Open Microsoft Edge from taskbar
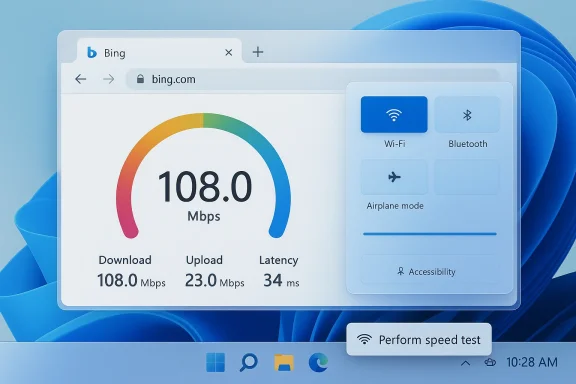Screen dimensions: 576x384 tap(318, 362)
